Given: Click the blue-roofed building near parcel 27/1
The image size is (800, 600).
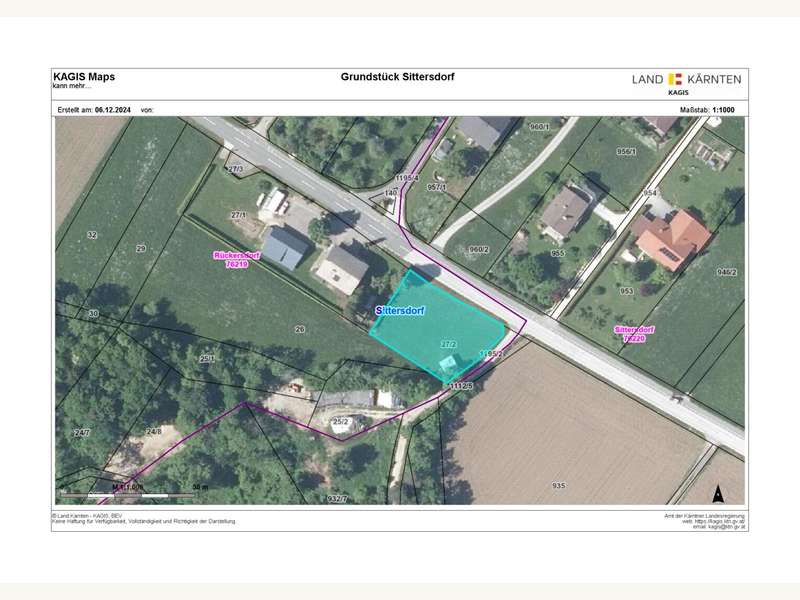Looking at the screenshot, I should tap(284, 247).
